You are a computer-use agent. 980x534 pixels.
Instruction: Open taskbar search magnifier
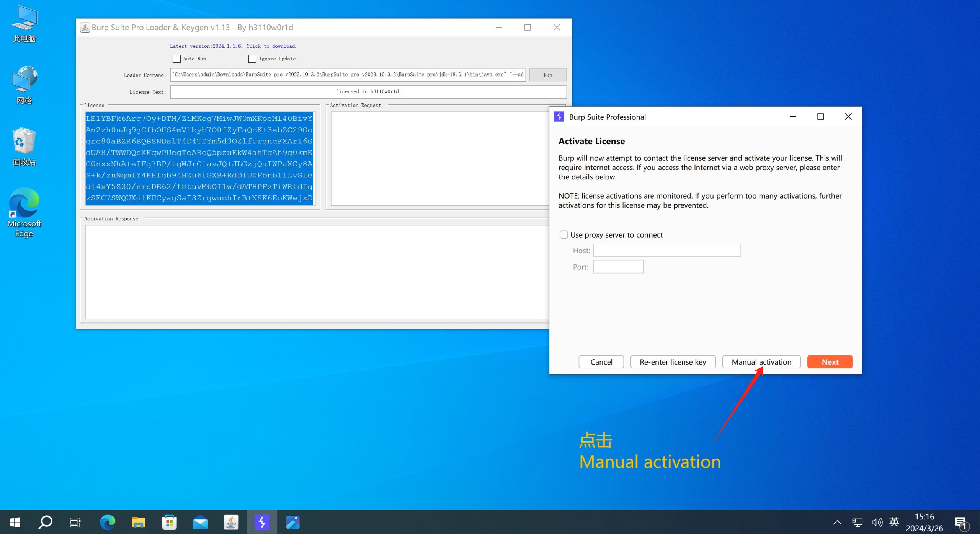[x=45, y=522]
